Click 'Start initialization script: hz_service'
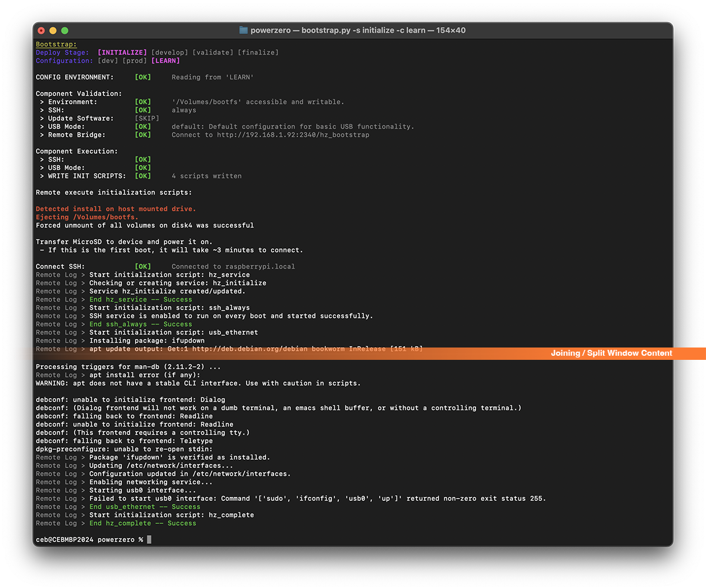Screen dimensions: 706x588 169,275
